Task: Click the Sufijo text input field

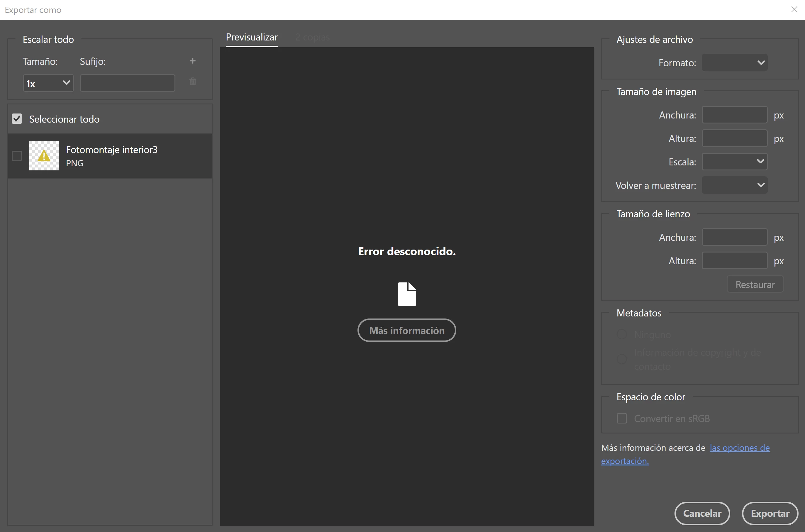Action: click(128, 83)
